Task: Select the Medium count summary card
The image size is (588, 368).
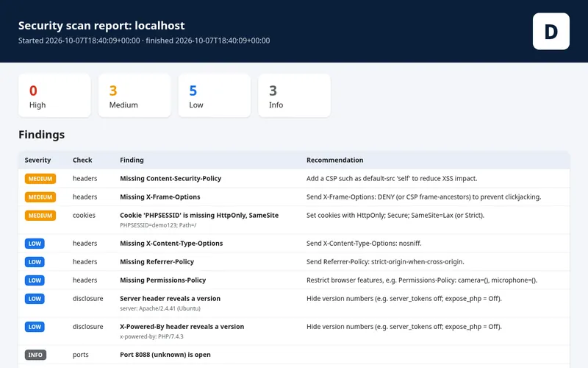Action: click(x=135, y=96)
